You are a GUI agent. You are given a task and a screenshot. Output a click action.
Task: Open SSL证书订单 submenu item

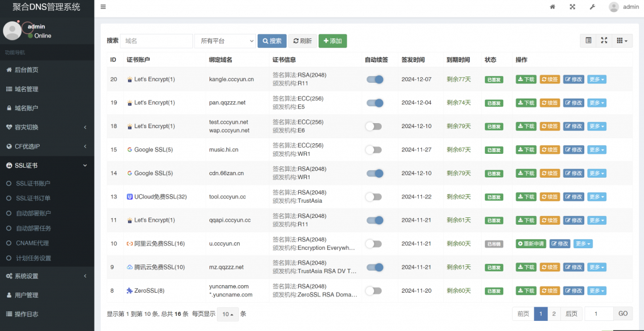pyautogui.click(x=47, y=198)
